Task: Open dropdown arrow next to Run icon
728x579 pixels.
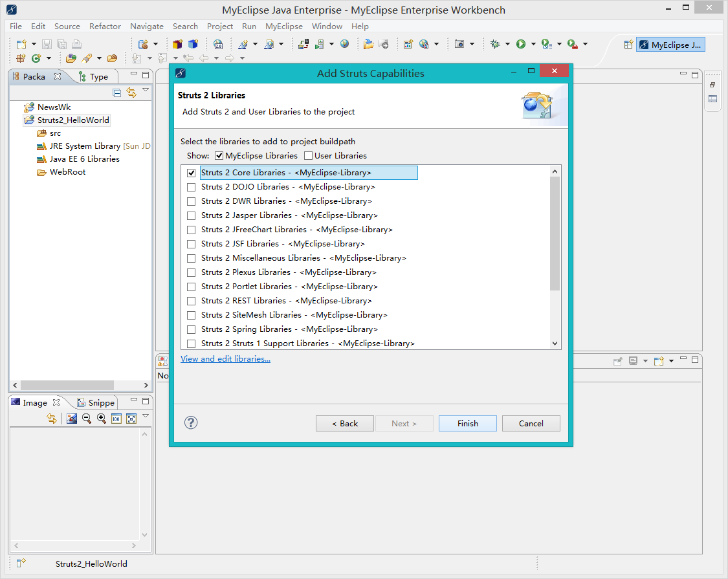Action: pos(533,44)
